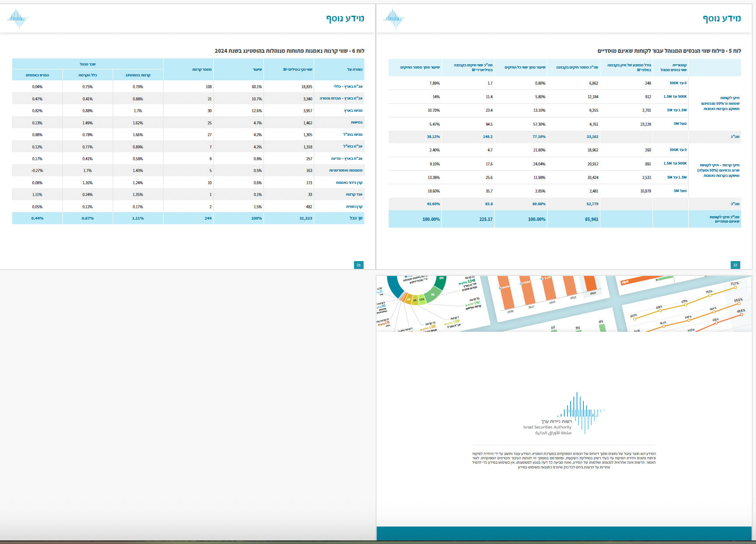Click the 12,184 portfolios cell
The image size is (756, 544).
point(593,97)
